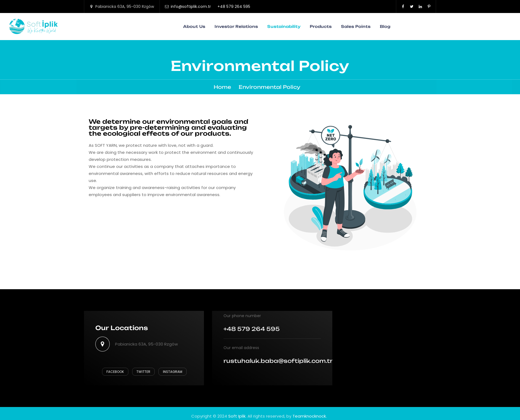Click the 'Our phone number' label

[x=242, y=316]
